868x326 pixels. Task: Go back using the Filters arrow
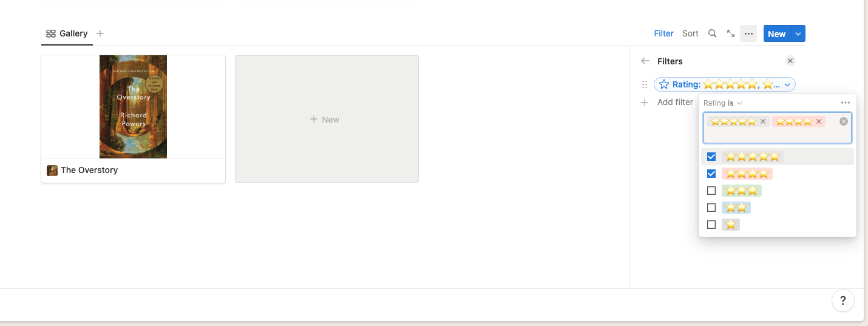coord(645,61)
